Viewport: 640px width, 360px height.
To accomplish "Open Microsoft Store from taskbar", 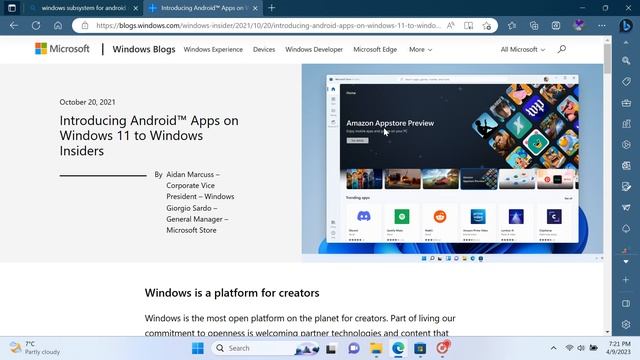I will (420, 349).
